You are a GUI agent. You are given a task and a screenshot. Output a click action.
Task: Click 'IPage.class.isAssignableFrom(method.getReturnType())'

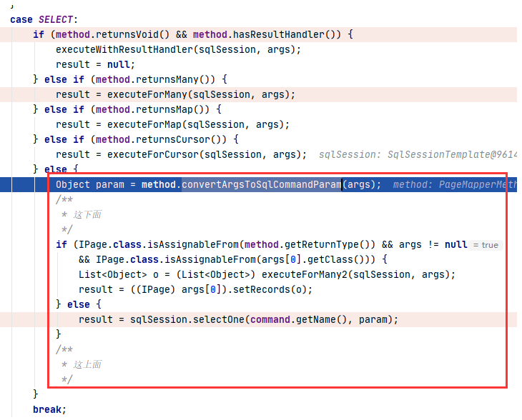click(x=227, y=244)
